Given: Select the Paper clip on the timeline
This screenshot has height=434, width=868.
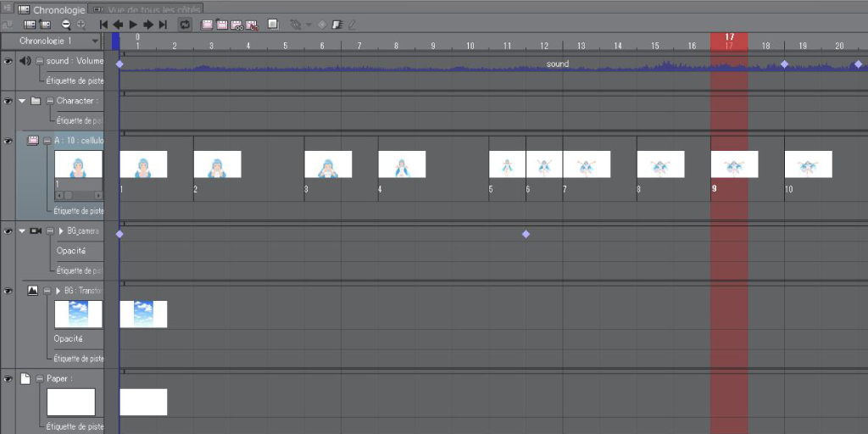Looking at the screenshot, I should pyautogui.click(x=143, y=402).
